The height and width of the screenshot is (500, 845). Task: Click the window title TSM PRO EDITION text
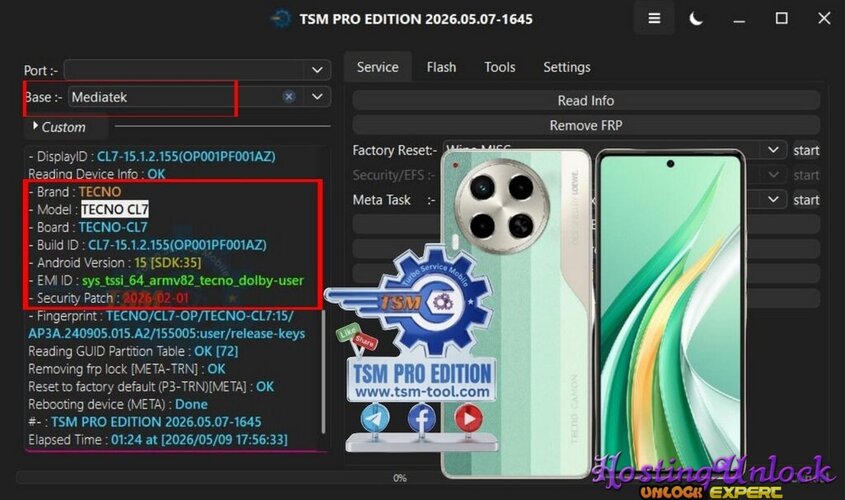416,19
